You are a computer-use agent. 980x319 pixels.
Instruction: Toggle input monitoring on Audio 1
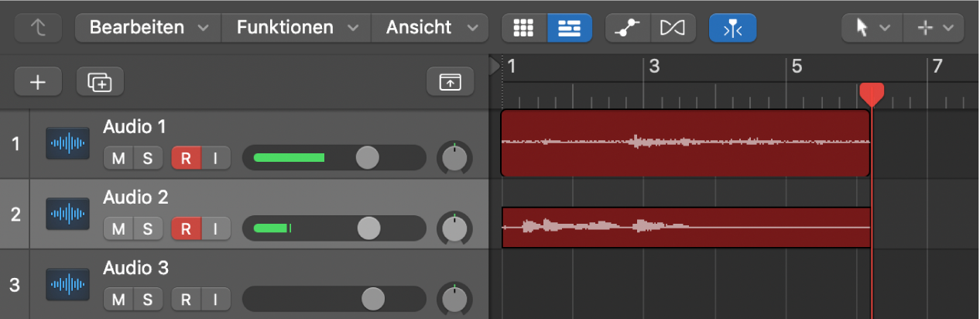coord(216,159)
